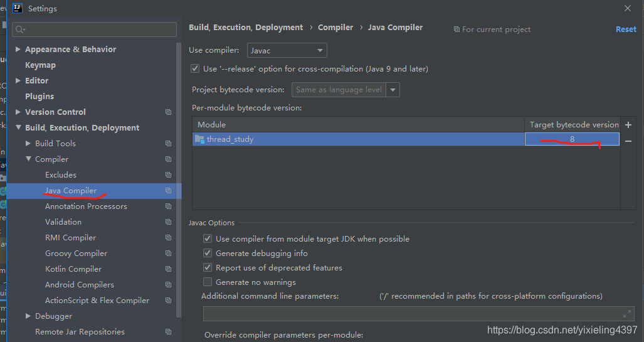Click Additional command line parameters field

[x=418, y=314]
